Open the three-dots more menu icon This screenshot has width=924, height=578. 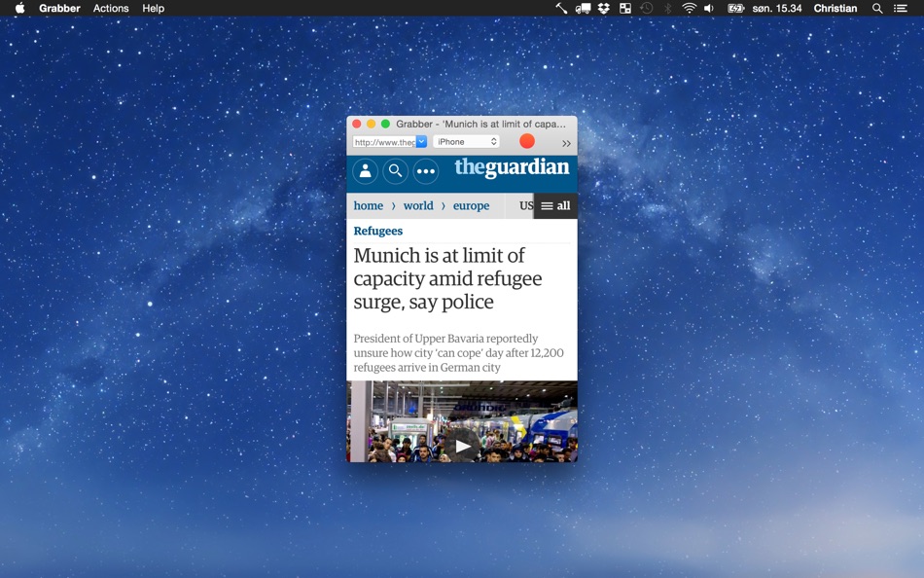pyautogui.click(x=425, y=171)
